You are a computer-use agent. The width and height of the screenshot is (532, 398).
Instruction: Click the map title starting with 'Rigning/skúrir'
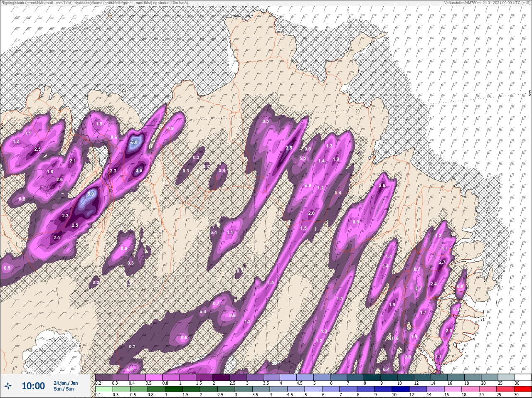click(94, 3)
